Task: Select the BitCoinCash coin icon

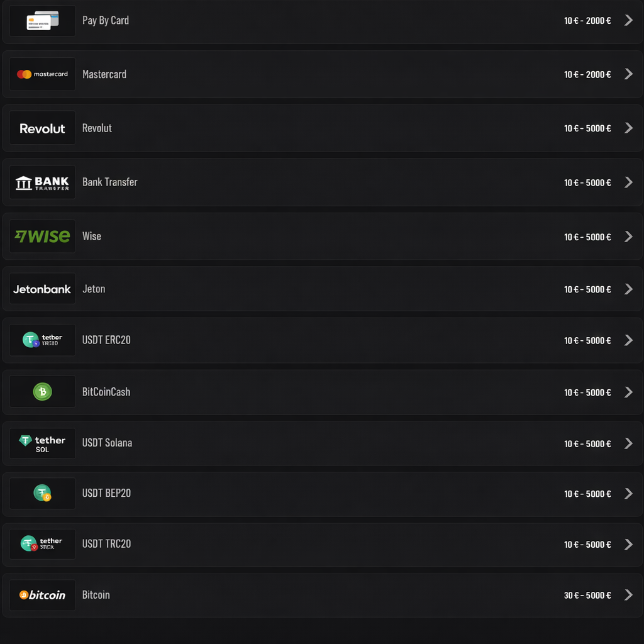Action: (x=42, y=391)
